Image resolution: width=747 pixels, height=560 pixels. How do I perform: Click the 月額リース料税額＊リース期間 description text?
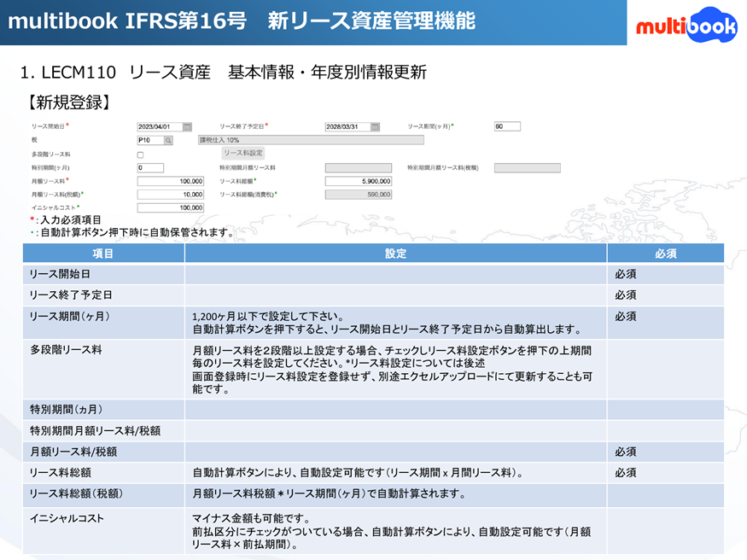click(x=330, y=493)
